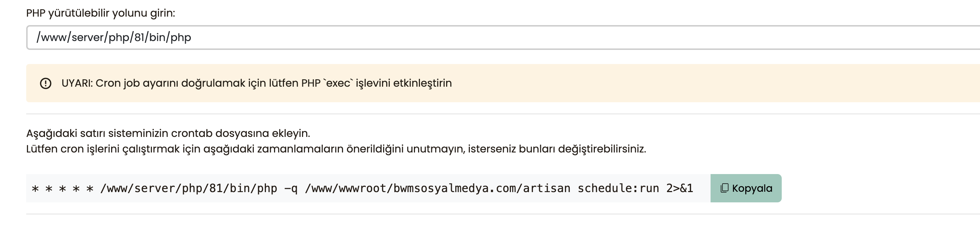Click the '/www/server/php/81/bin/php' text in the input
980x225 pixels.
pyautogui.click(x=114, y=37)
